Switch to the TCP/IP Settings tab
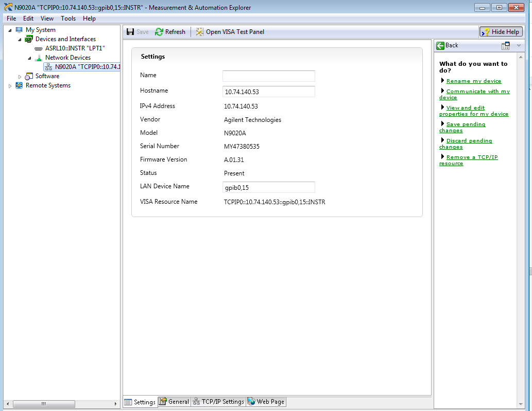Viewport: 532px width, 411px height. point(219,402)
